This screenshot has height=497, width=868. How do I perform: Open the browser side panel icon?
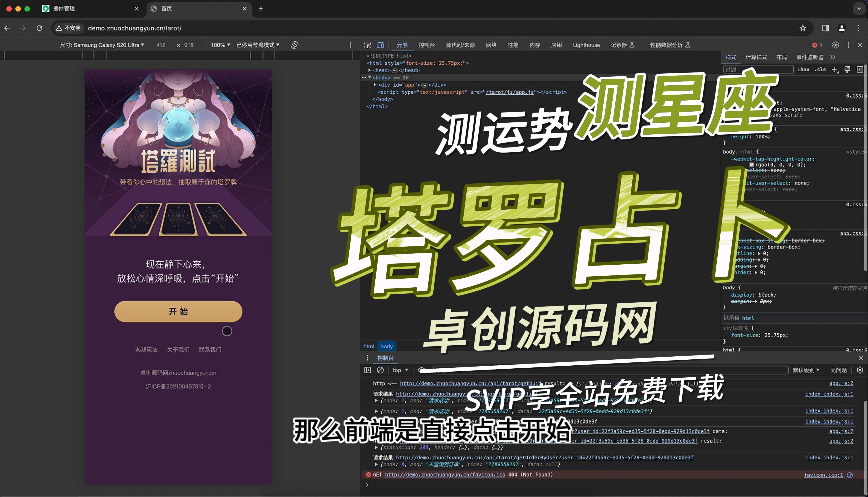click(x=825, y=28)
